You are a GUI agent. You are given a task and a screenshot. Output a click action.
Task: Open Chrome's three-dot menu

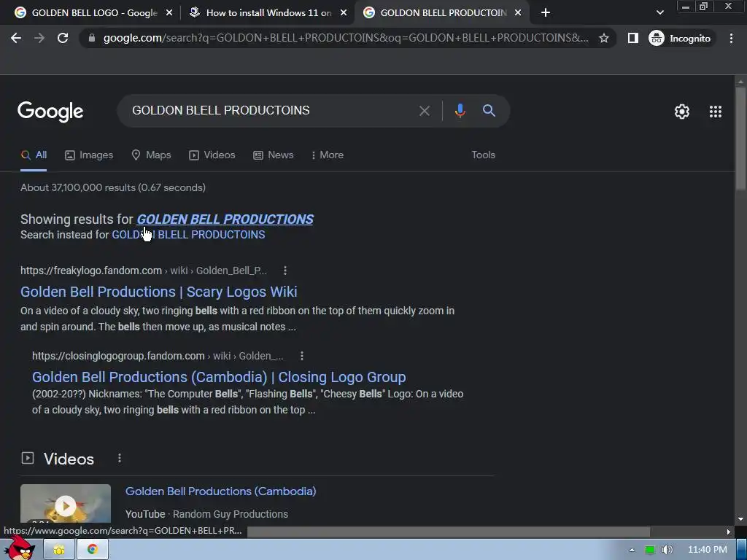[x=731, y=38]
